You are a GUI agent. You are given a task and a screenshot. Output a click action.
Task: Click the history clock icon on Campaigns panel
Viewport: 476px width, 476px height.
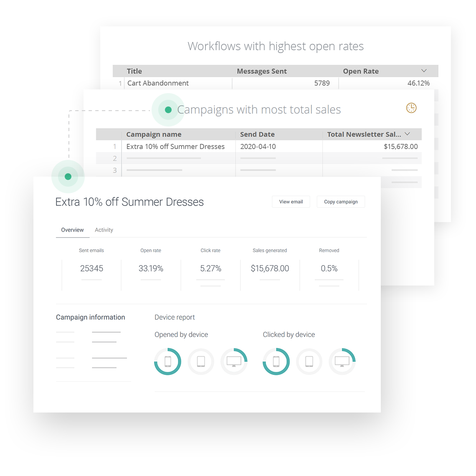tap(411, 108)
